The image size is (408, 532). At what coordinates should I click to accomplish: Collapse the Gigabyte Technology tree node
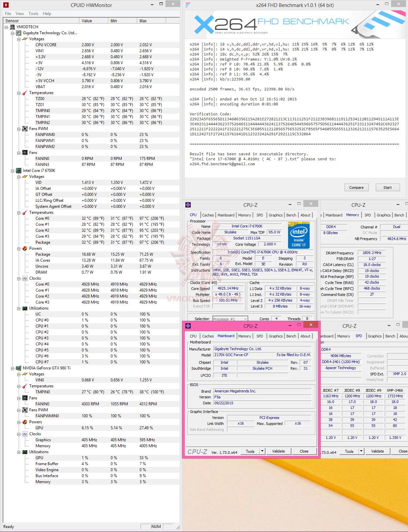pyautogui.click(x=13, y=33)
